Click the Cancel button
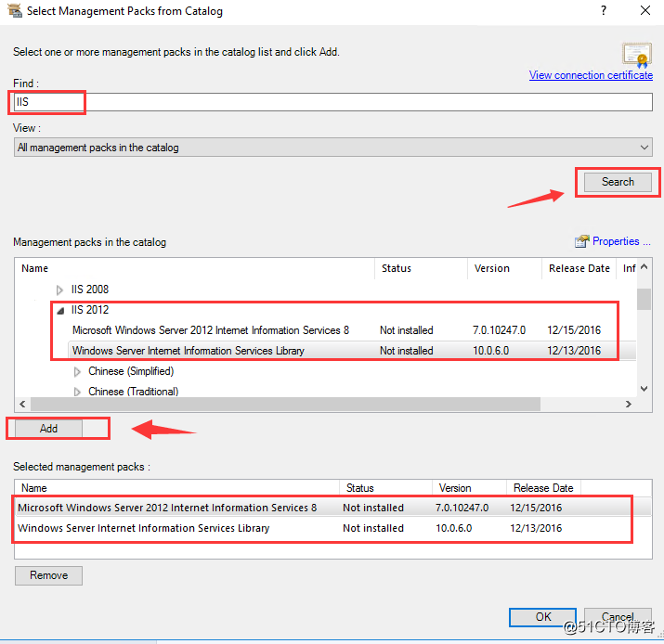The image size is (664, 644). pyautogui.click(x=618, y=617)
